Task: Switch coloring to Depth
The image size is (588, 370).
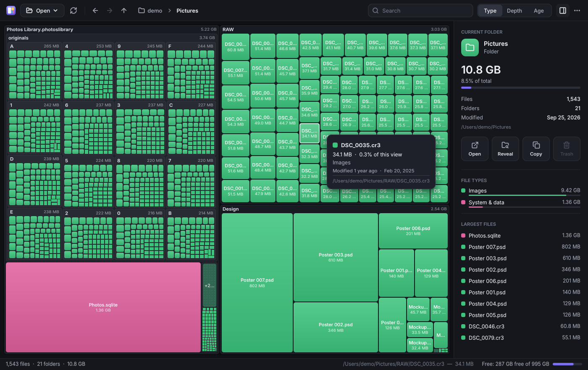Action: click(x=514, y=11)
